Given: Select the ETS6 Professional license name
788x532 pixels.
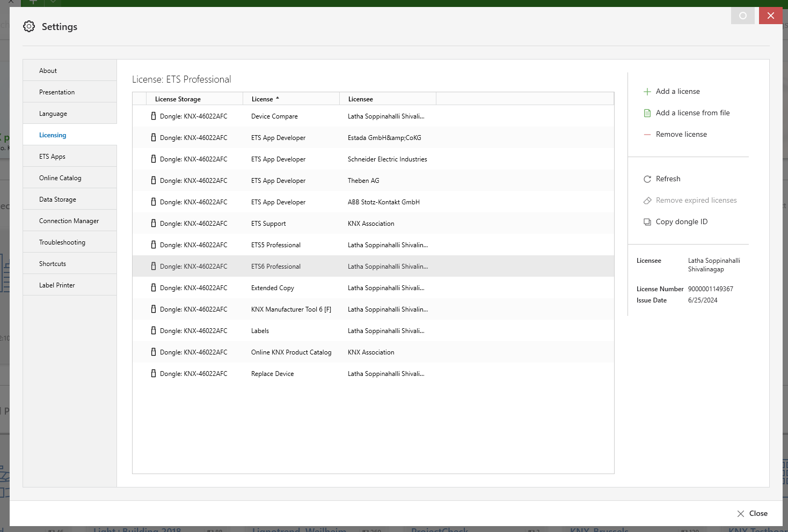Looking at the screenshot, I should pyautogui.click(x=276, y=267).
